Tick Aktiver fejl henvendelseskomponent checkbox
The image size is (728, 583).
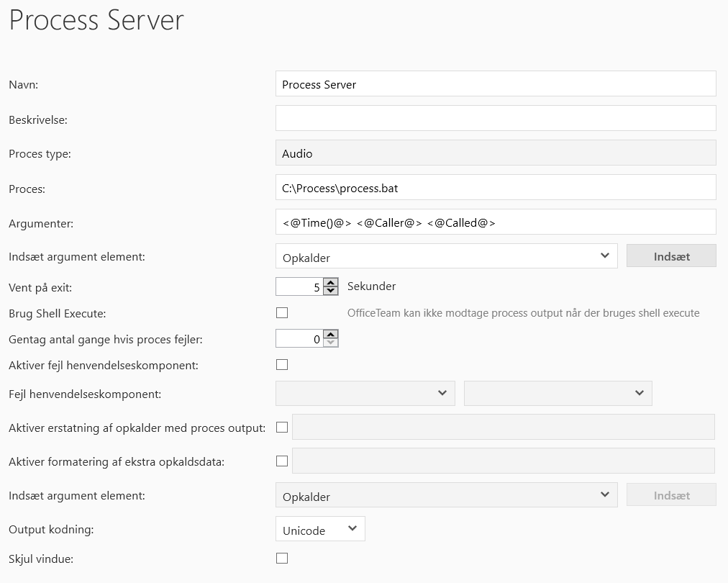(x=282, y=365)
